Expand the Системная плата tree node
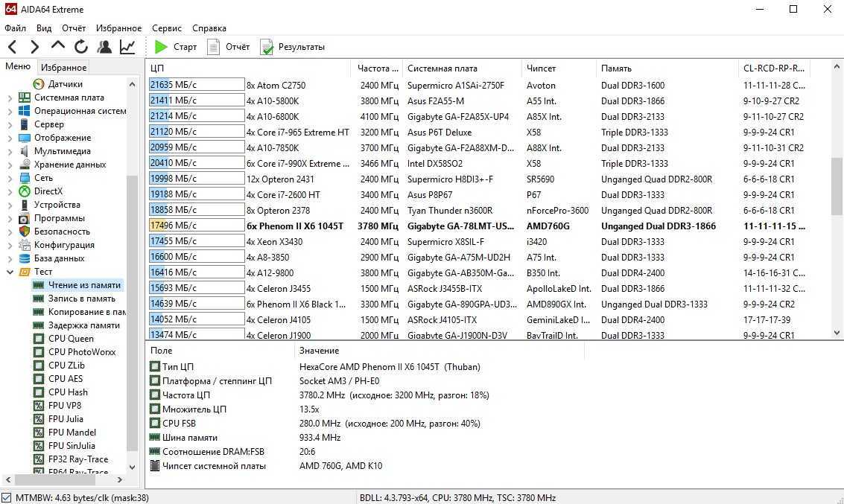The width and height of the screenshot is (844, 504). pos(10,98)
